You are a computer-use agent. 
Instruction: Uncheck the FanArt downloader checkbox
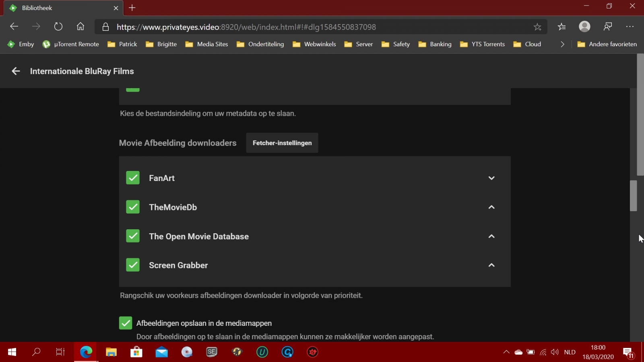(x=133, y=178)
